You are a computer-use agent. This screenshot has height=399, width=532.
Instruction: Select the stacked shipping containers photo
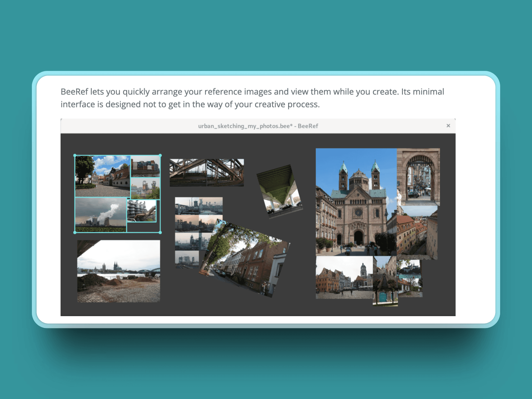click(145, 166)
